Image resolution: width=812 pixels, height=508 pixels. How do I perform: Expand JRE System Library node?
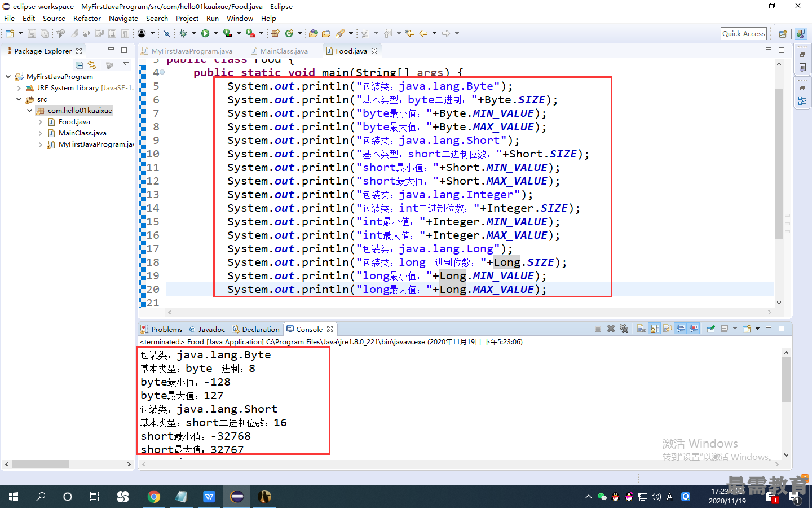pos(19,88)
